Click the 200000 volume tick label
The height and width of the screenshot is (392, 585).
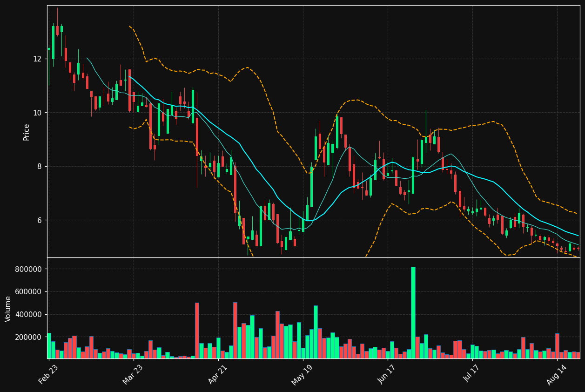(29, 337)
